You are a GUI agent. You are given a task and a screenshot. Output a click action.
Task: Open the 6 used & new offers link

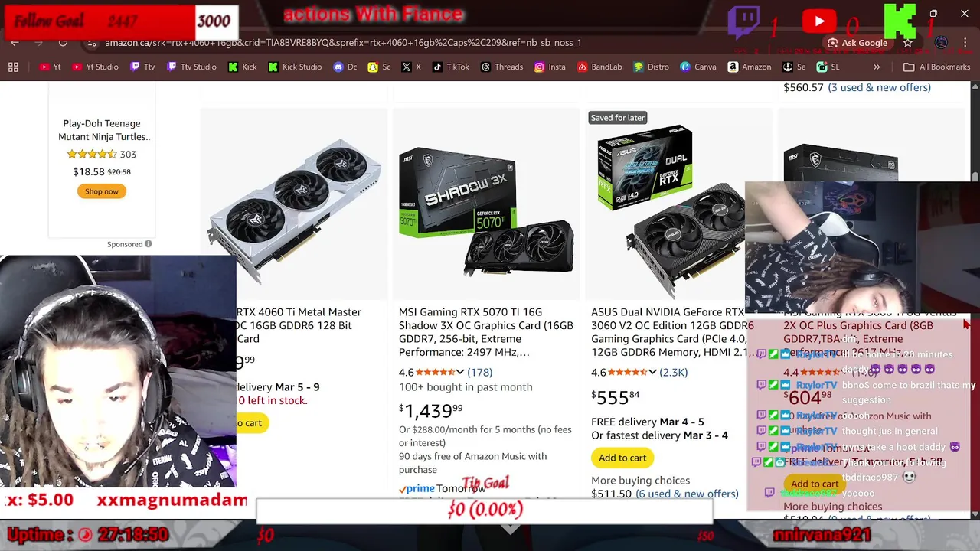pyautogui.click(x=687, y=494)
